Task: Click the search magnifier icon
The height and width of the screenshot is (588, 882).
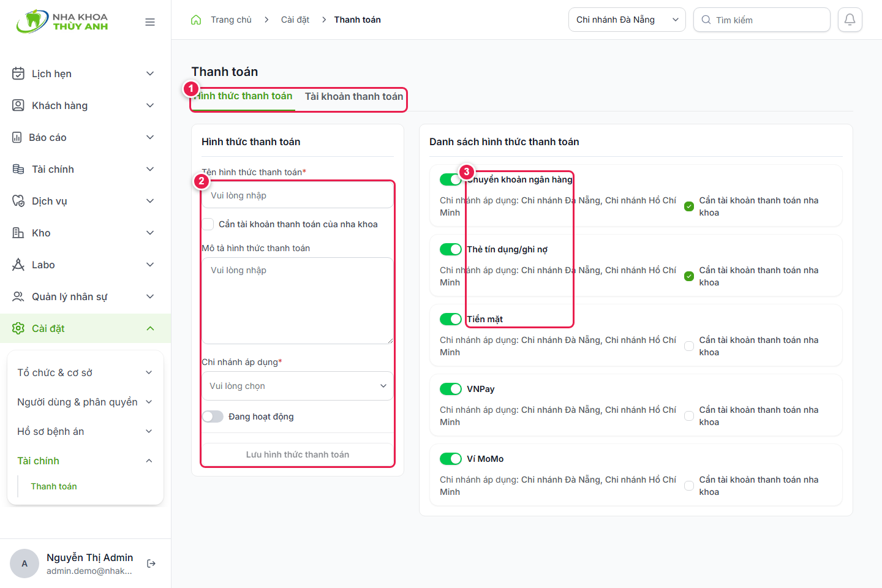Action: pos(706,20)
